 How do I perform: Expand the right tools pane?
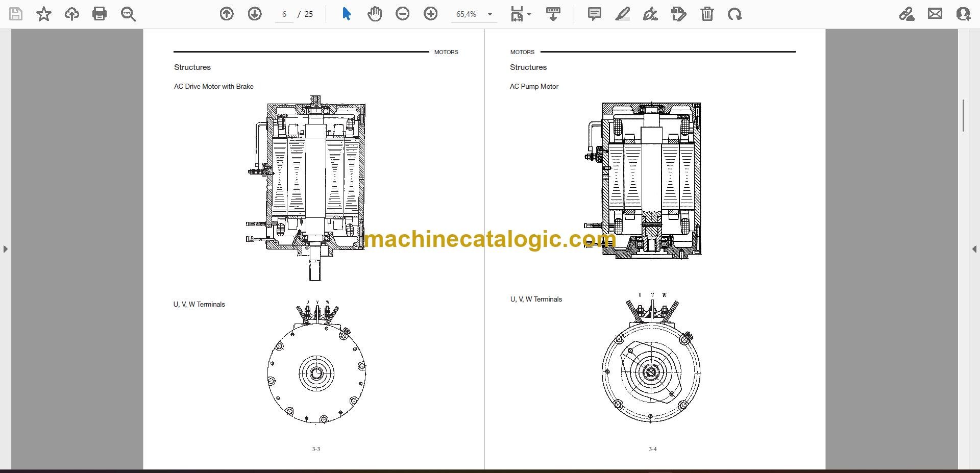pyautogui.click(x=974, y=249)
